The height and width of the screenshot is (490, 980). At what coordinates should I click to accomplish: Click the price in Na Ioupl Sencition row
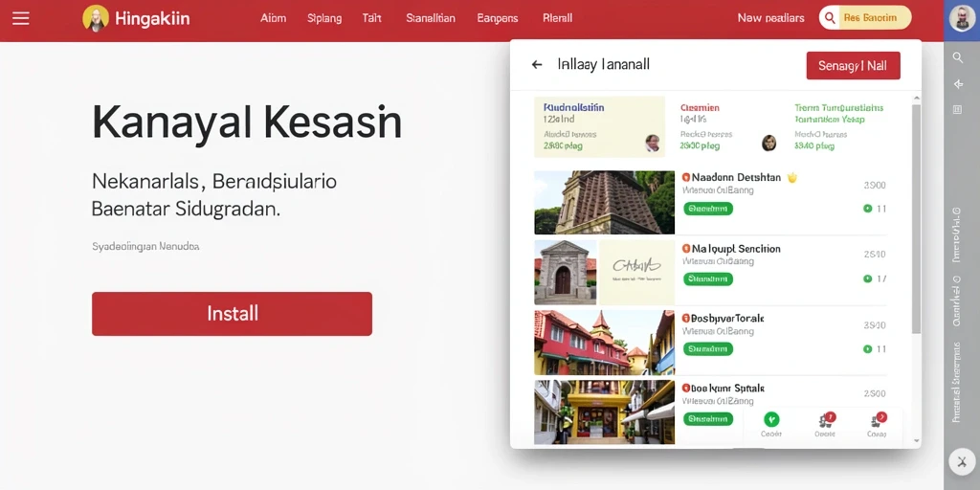coord(875,255)
